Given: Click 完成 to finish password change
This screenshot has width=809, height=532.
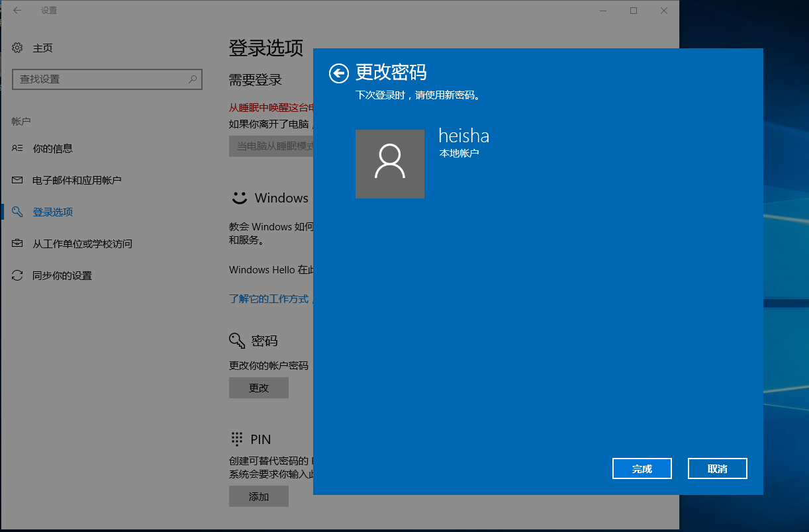Looking at the screenshot, I should coord(642,468).
